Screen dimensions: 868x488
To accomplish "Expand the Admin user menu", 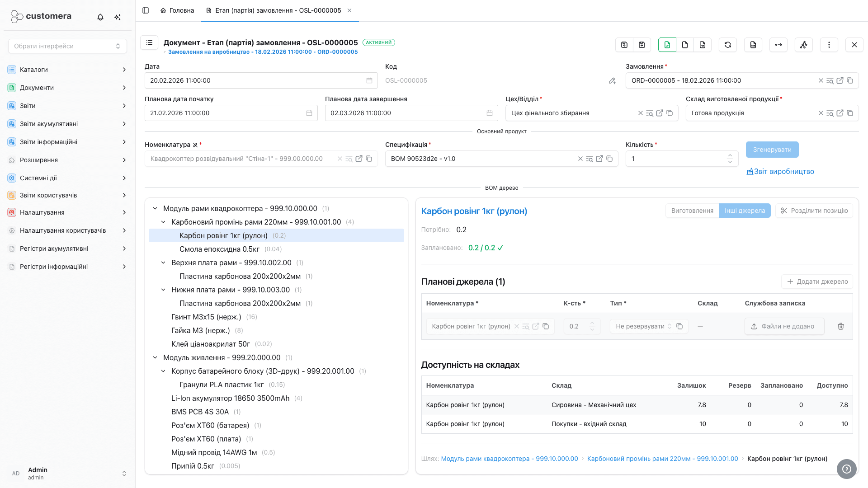I will coord(68,473).
